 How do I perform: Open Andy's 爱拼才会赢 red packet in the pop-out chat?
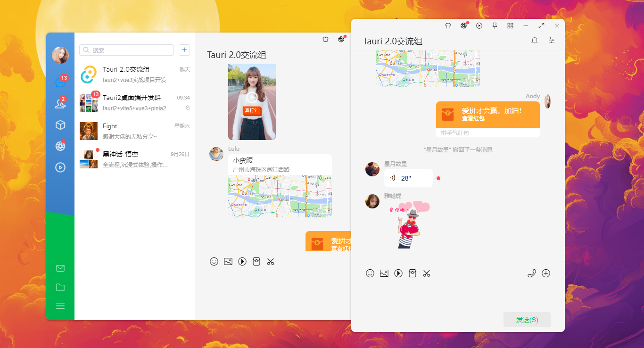point(488,119)
